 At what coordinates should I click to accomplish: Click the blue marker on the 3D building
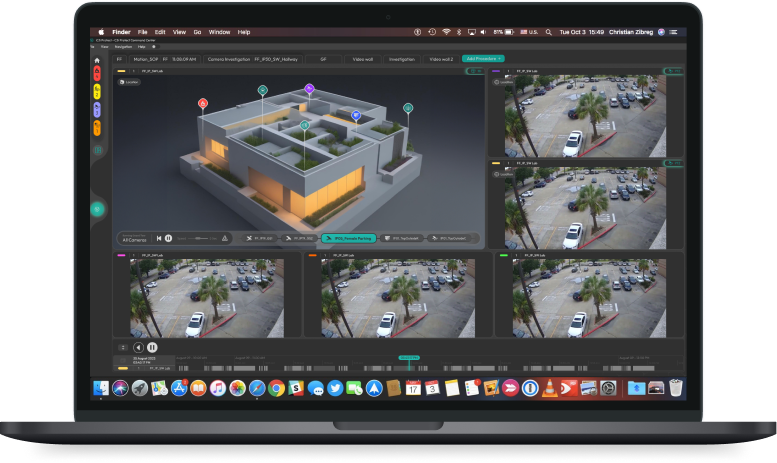[357, 116]
